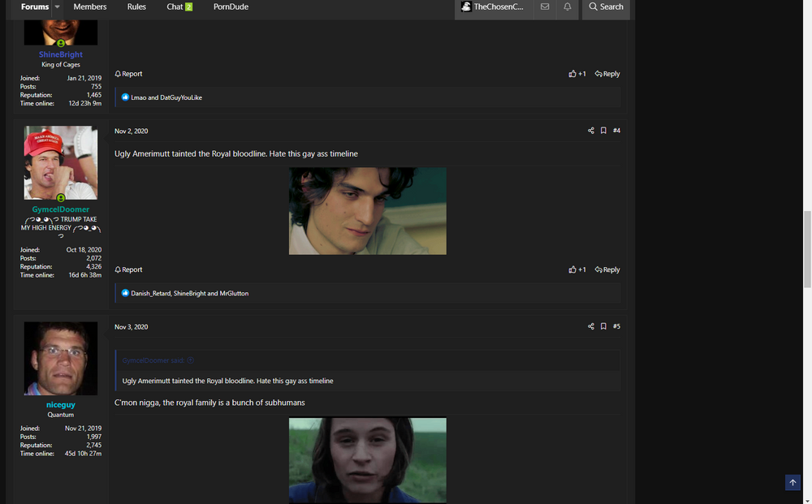This screenshot has width=812, height=504.
Task: Open the inbox envelope icon
Action: coord(545,6)
